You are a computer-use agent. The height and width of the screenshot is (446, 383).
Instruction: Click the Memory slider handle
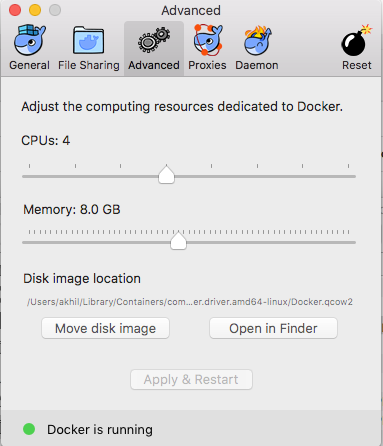pos(178,240)
